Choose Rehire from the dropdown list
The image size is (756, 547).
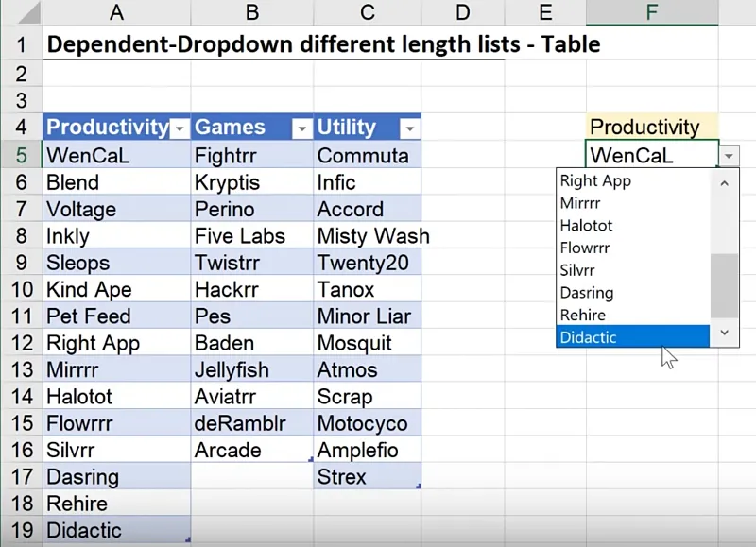(631, 315)
